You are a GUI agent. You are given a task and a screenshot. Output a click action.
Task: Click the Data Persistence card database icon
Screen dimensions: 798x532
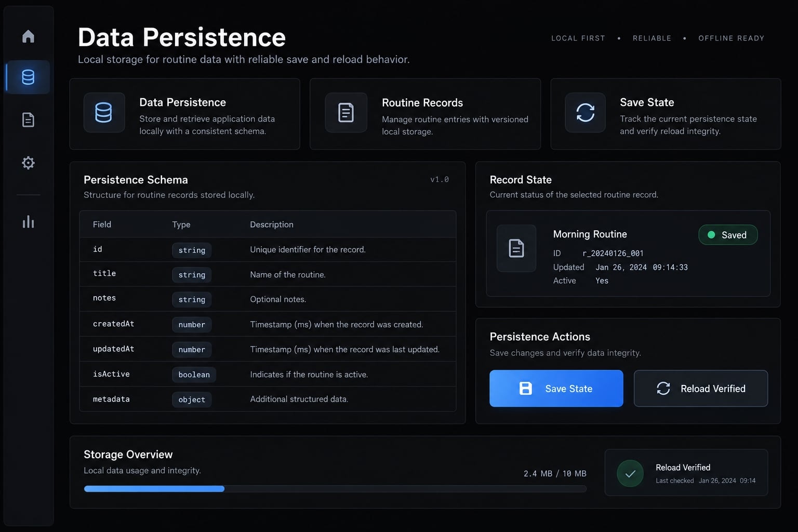pyautogui.click(x=104, y=113)
